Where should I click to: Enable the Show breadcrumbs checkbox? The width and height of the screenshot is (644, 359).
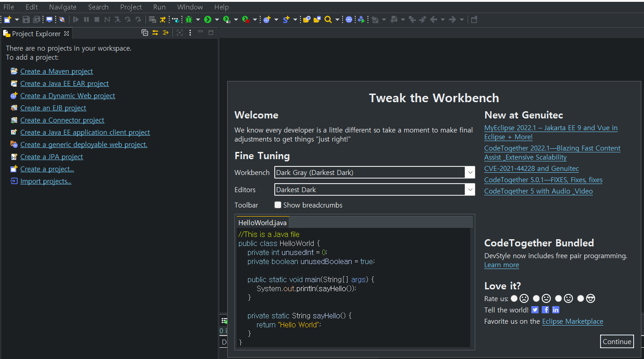coord(278,205)
